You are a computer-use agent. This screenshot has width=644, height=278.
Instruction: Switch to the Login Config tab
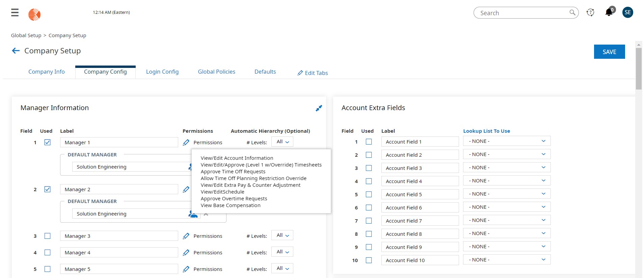tap(162, 72)
